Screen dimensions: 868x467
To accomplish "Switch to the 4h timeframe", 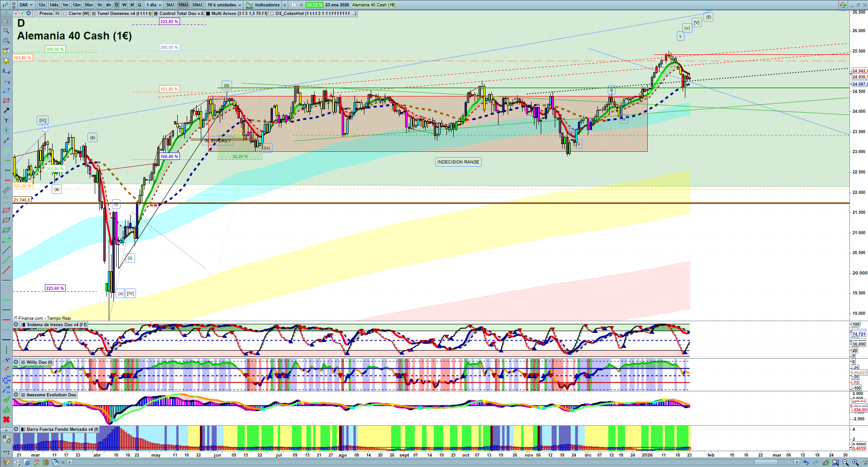I will 108,5.
